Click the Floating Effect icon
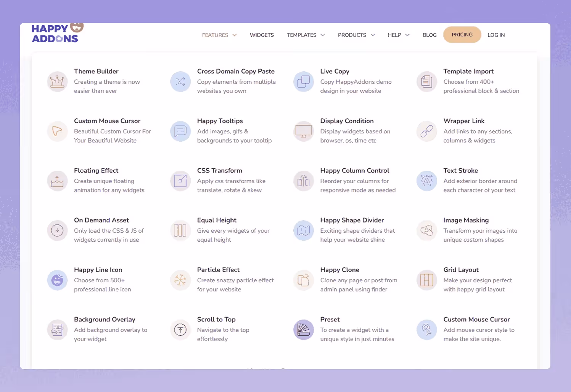 pos(57,181)
